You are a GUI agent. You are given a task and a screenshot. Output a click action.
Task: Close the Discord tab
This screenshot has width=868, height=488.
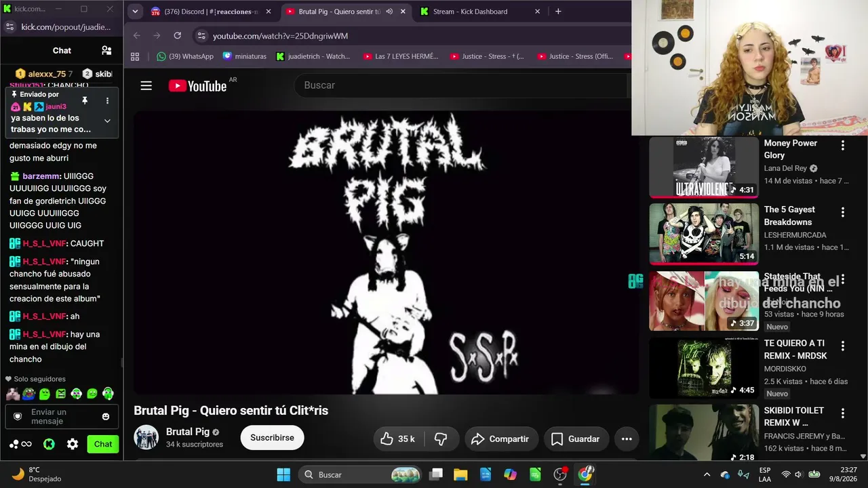[x=269, y=12]
